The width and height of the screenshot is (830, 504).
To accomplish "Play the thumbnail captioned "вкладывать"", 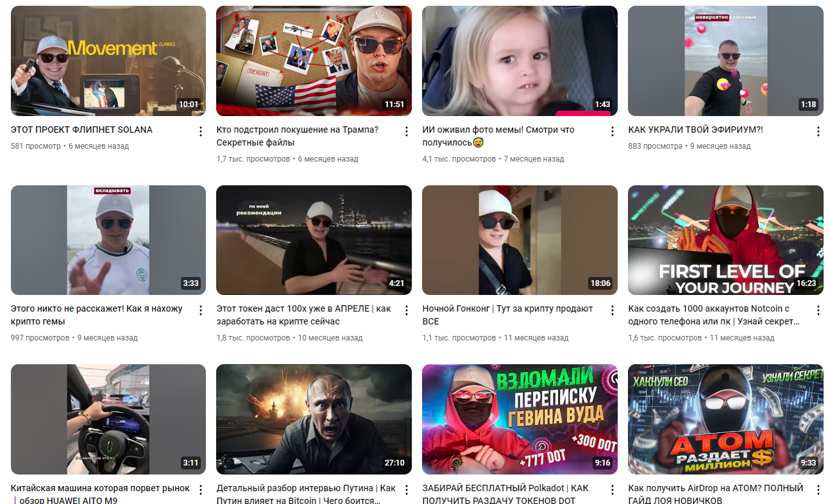I will (108, 240).
